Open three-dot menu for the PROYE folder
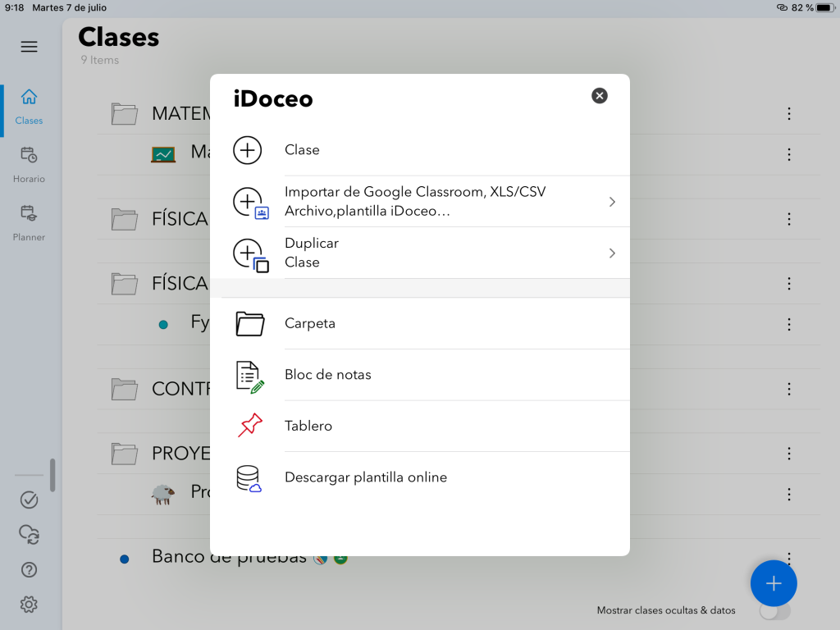 tap(789, 453)
